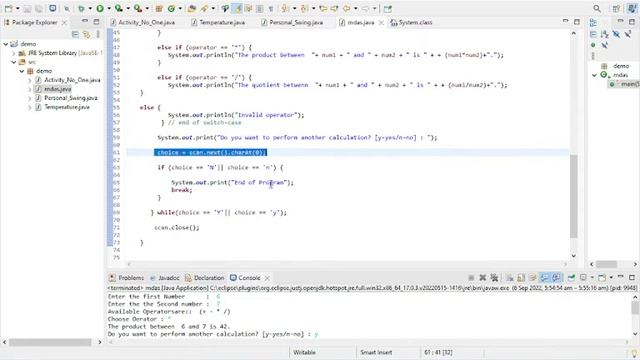Collapse the demo package node

22,71
